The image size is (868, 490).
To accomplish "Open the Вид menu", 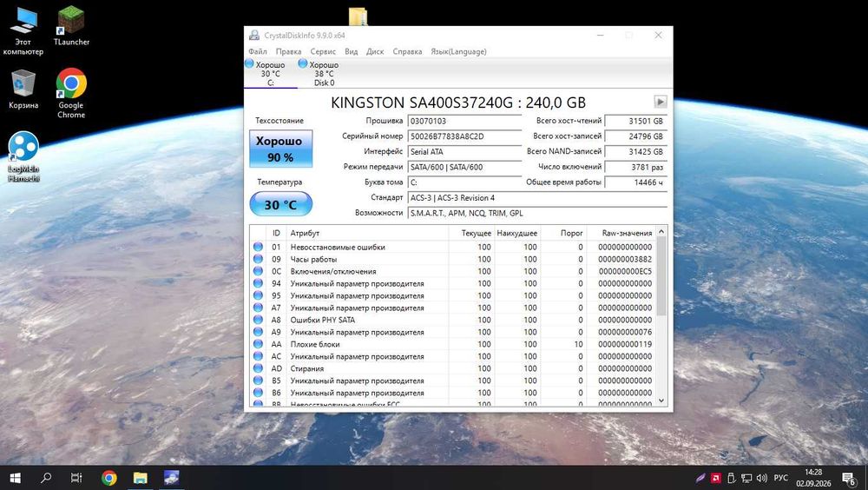I will tap(351, 51).
